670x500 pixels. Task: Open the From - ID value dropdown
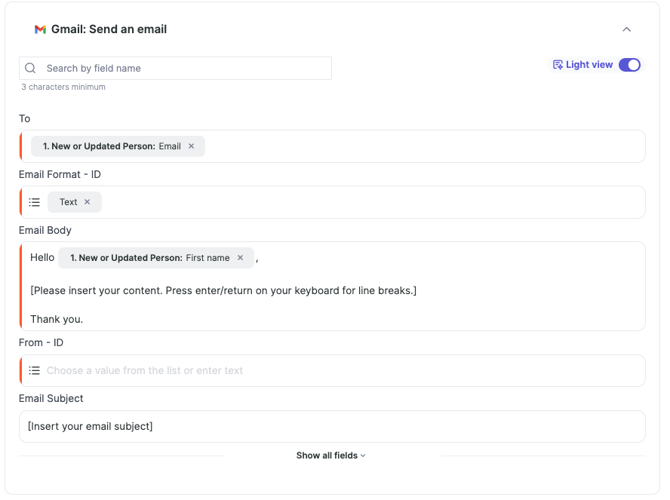(x=340, y=370)
